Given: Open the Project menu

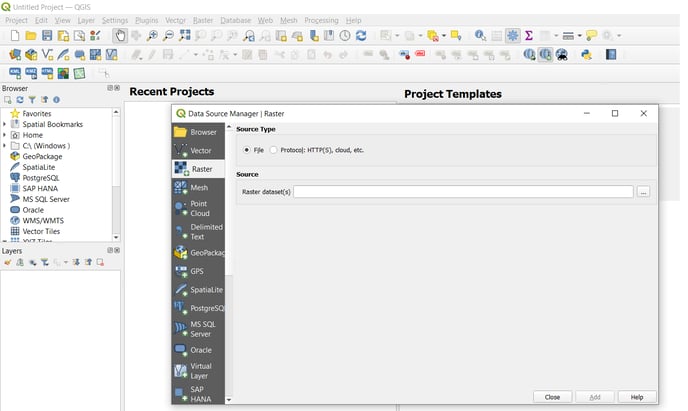Looking at the screenshot, I should pos(16,20).
